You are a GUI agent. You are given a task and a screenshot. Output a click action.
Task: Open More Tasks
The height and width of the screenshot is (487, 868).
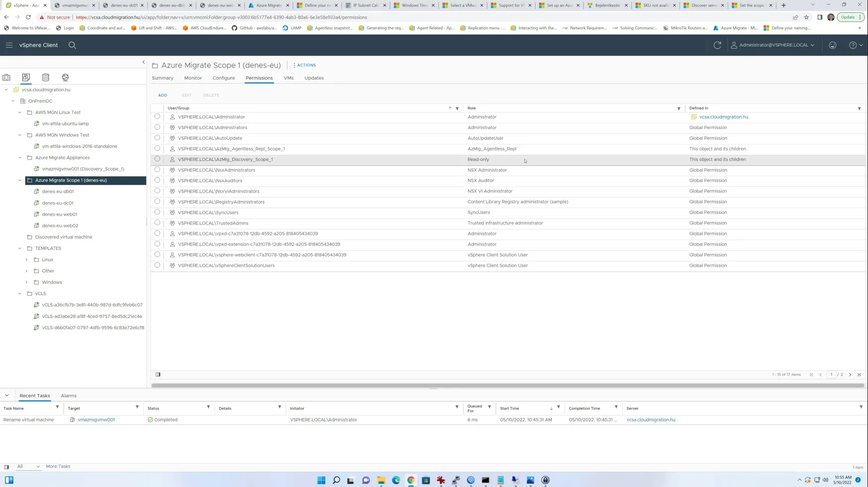click(x=58, y=467)
